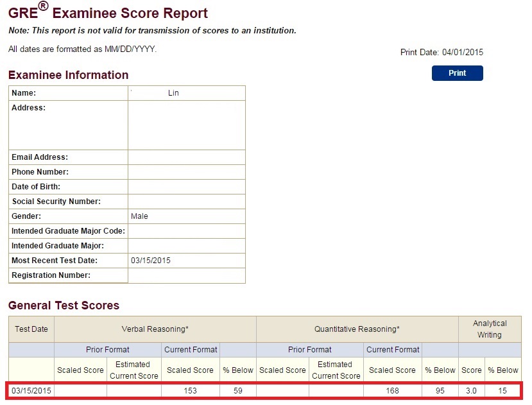
Task: Click the 'Date of Birth:' label
Action: click(x=36, y=187)
